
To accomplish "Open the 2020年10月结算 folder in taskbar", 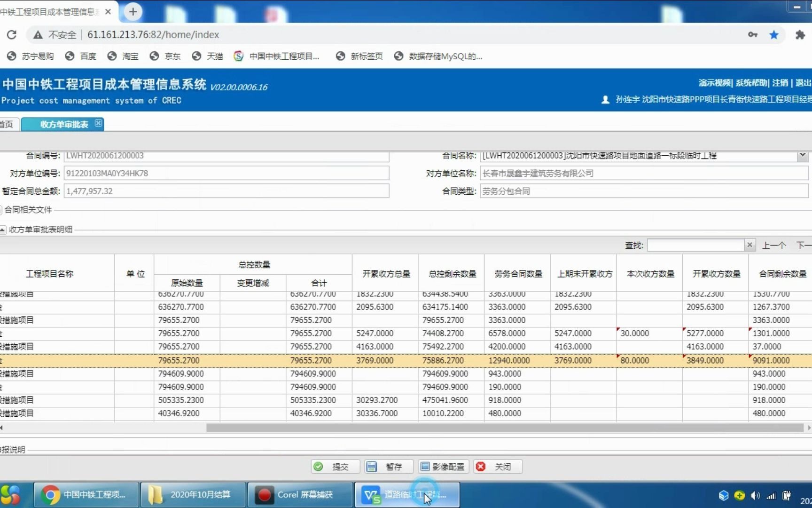I will tap(193, 495).
